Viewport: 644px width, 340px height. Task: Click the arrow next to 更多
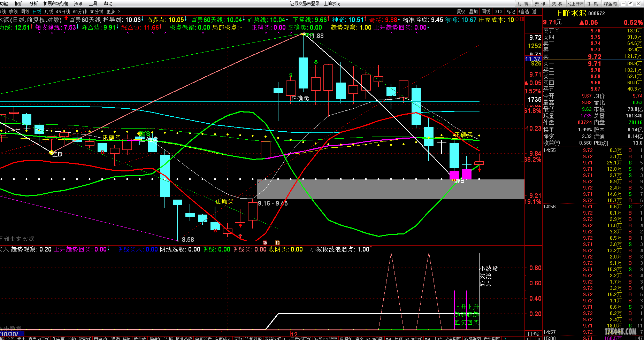pyautogui.click(x=119, y=11)
